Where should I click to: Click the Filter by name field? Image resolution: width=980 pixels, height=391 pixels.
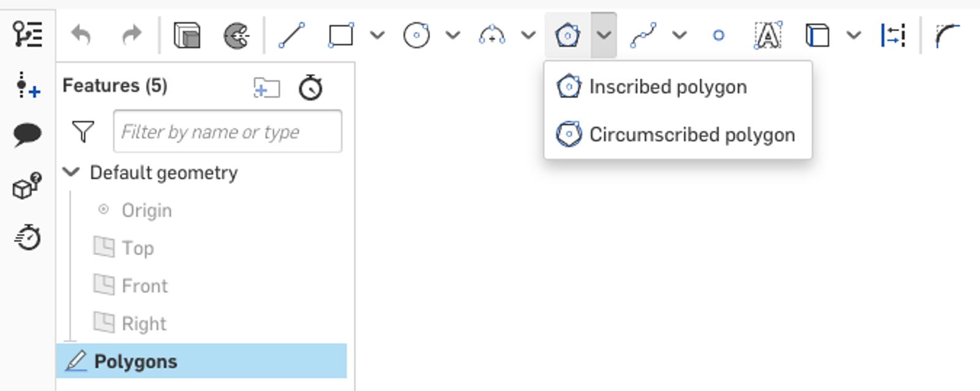pyautogui.click(x=227, y=131)
